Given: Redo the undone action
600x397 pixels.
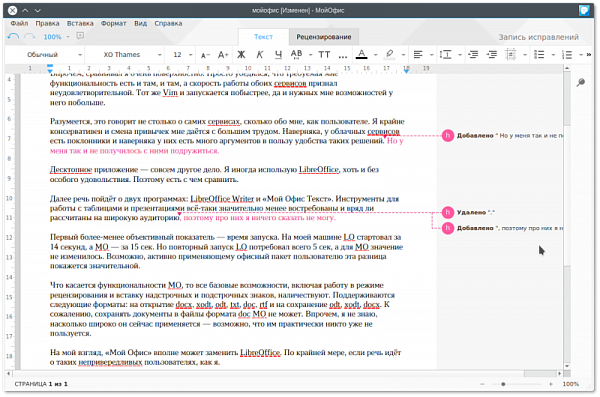Looking at the screenshot, I should pyautogui.click(x=29, y=36).
